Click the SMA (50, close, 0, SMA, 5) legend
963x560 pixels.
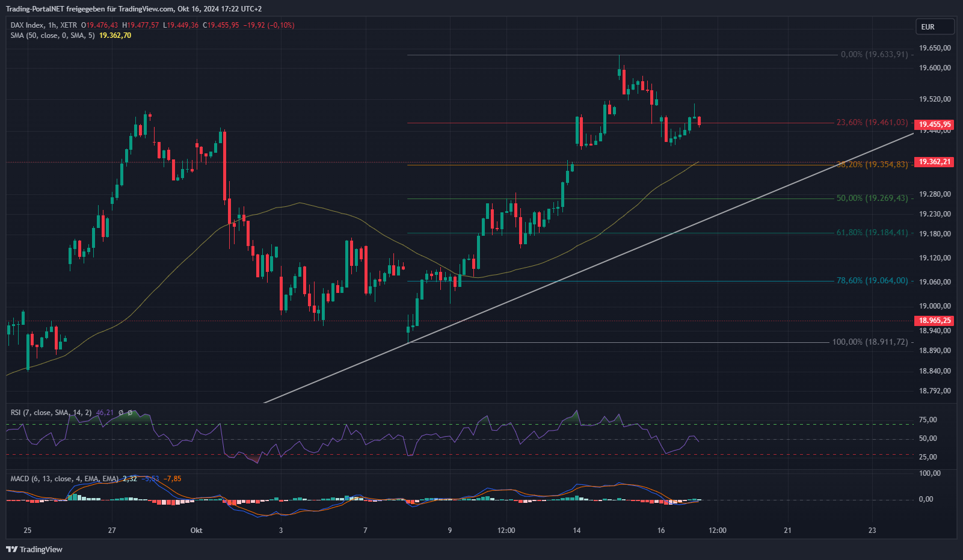[x=52, y=35]
